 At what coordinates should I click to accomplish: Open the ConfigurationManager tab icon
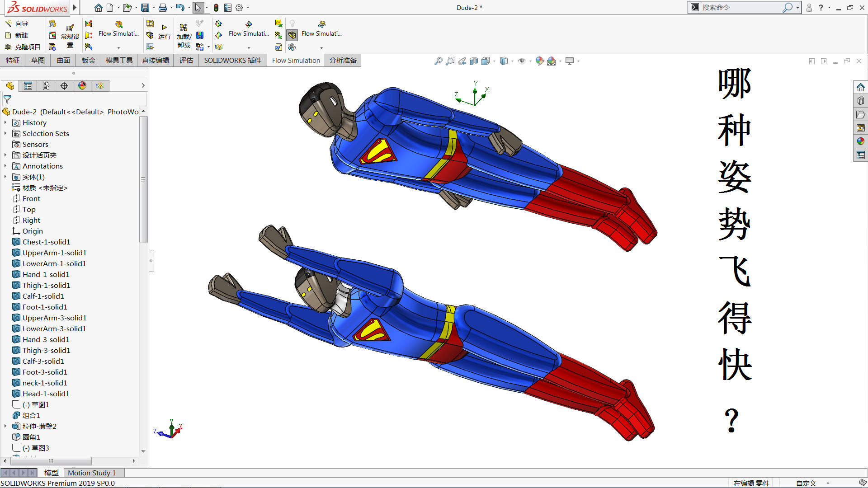46,86
